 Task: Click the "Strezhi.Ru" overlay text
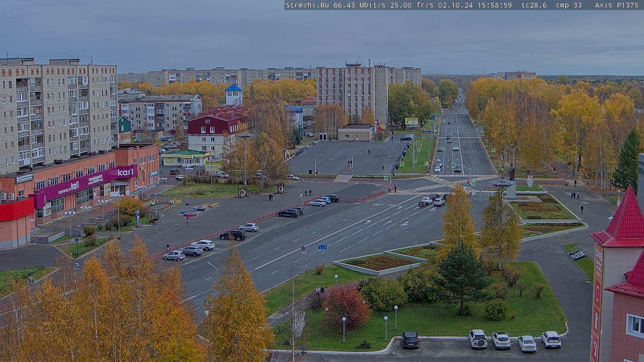point(307,5)
